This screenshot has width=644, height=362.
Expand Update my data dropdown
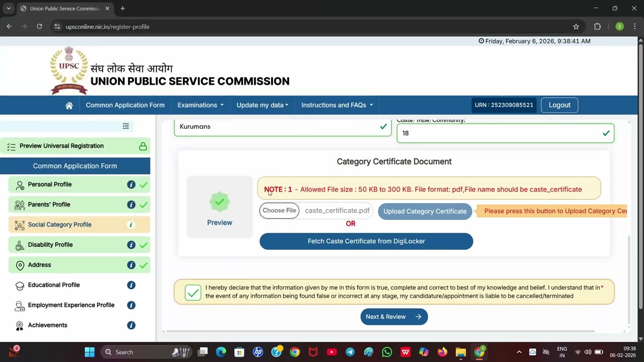263,105
